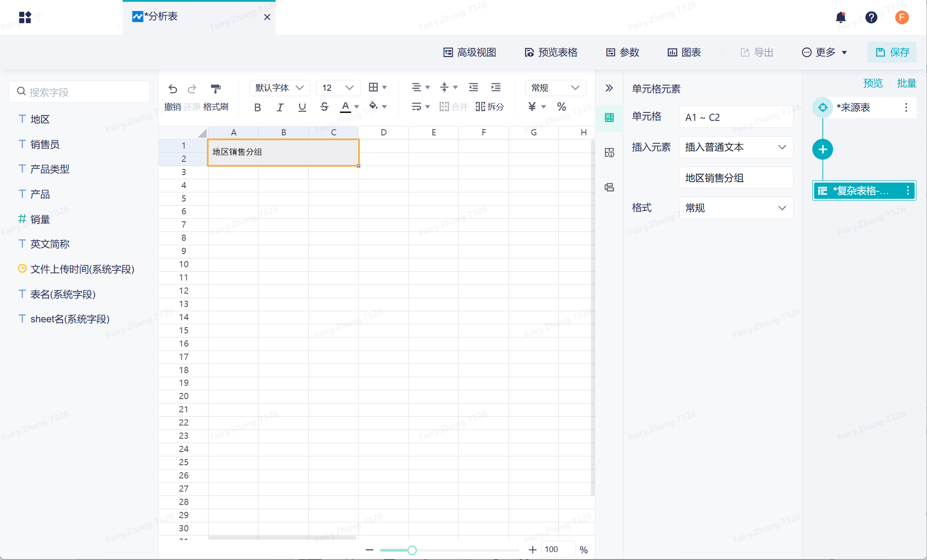The width and height of the screenshot is (927, 560).
Task: Click the undo arrow icon
Action: (172, 89)
